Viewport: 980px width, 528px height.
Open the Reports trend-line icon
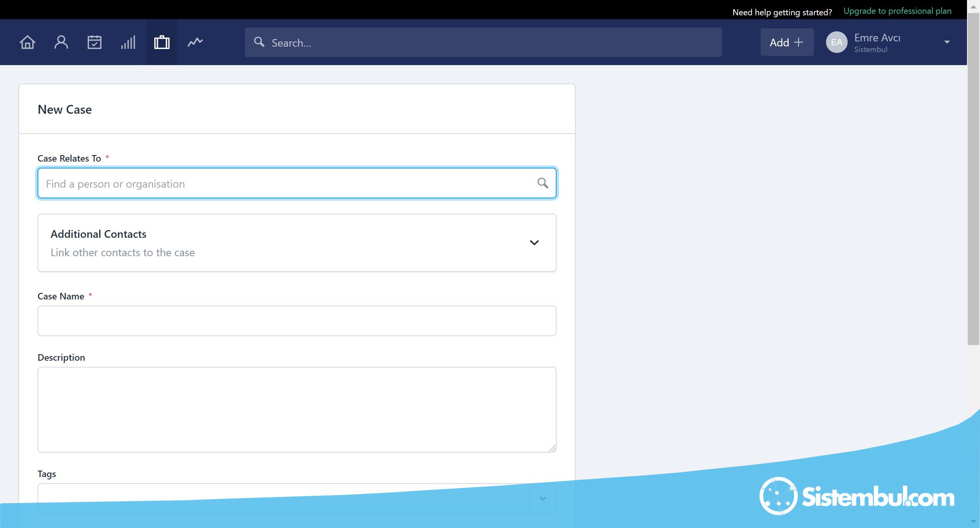195,42
